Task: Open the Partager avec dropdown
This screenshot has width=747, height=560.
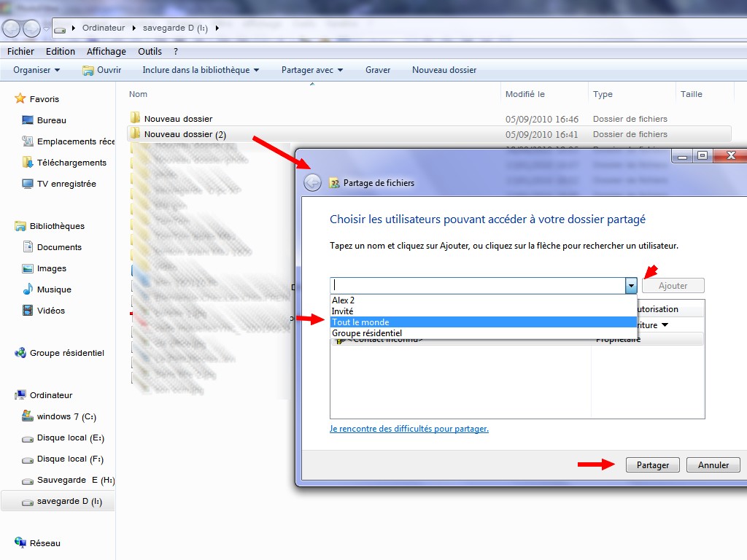Action: [311, 70]
